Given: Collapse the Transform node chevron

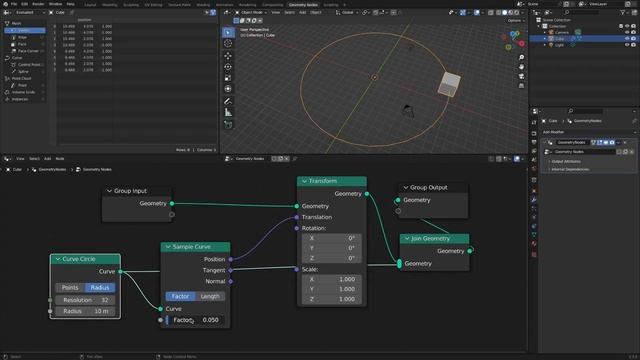Looking at the screenshot, I should coord(304,181).
